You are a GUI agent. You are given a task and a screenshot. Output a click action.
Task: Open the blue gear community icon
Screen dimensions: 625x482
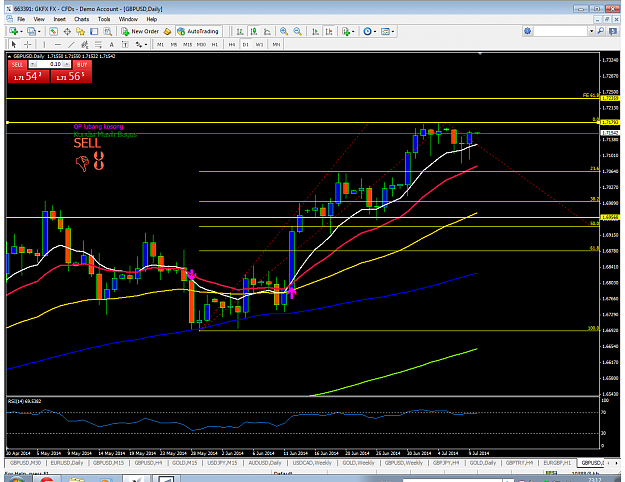[x=527, y=31]
